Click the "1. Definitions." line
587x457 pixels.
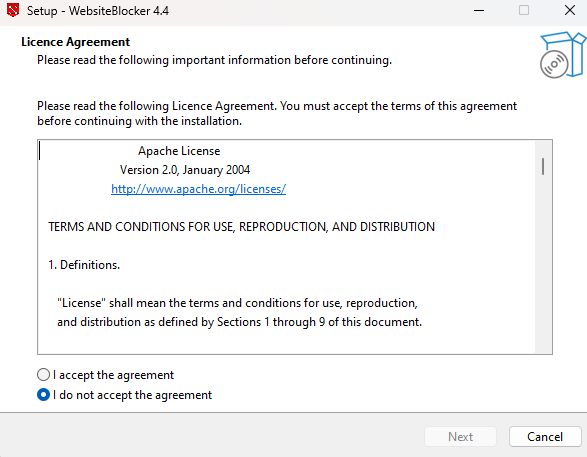[x=84, y=265]
